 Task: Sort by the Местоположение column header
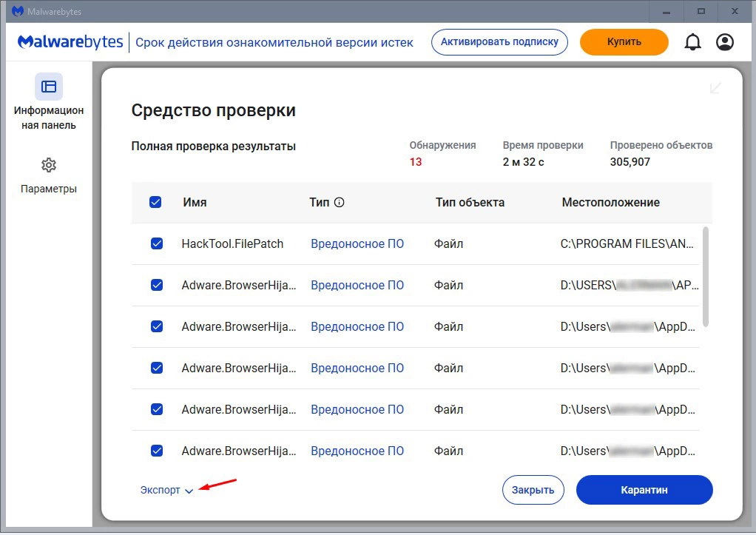[610, 202]
